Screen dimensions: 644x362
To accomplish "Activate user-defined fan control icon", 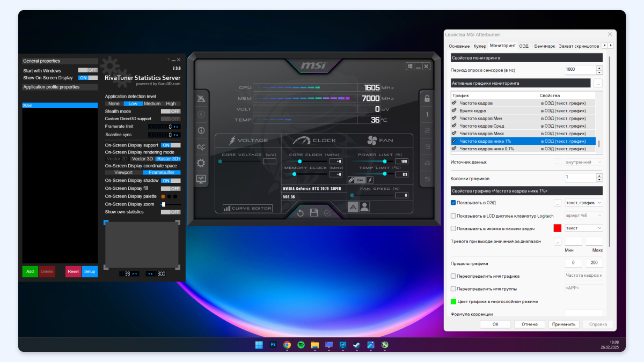I will 364,207.
